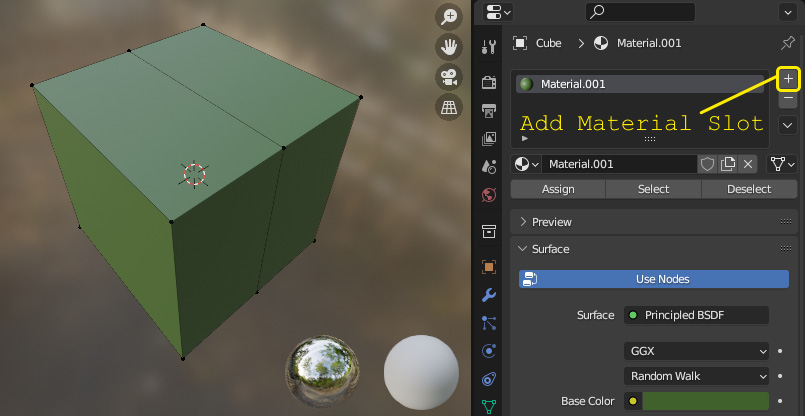Click animate dot beside Random Walk

click(x=780, y=376)
